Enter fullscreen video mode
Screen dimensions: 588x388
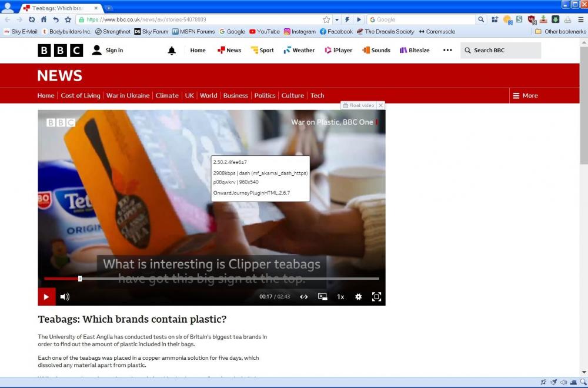(376, 297)
